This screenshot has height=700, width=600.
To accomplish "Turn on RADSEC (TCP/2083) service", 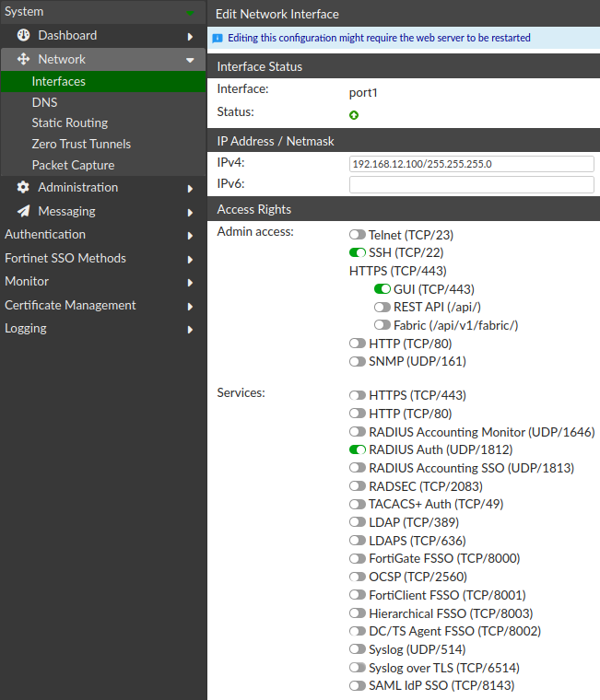I will point(358,486).
